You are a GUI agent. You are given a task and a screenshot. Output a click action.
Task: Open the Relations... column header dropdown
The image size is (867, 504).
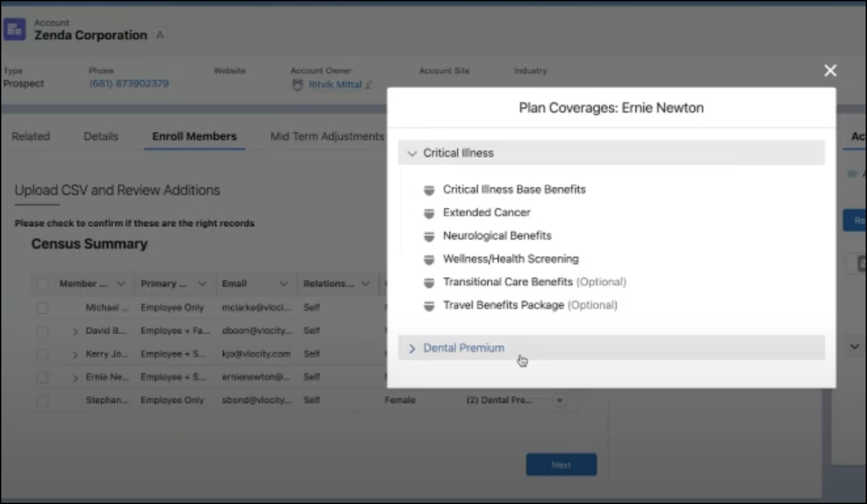365,284
